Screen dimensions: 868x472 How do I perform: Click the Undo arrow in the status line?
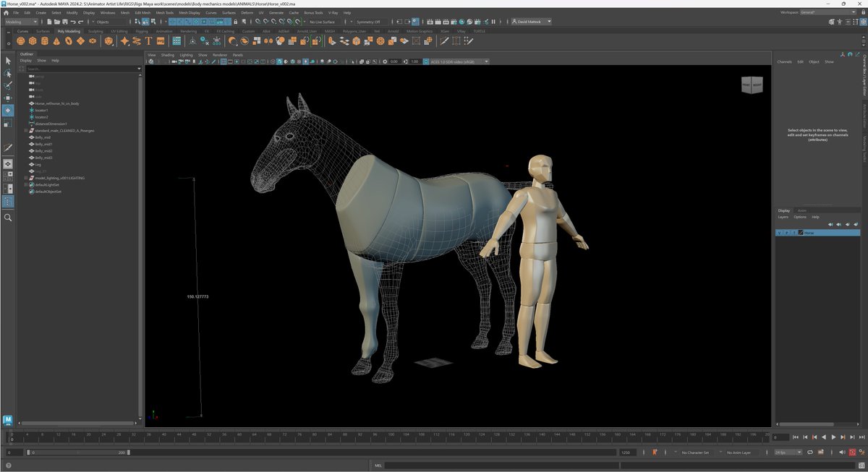click(72, 22)
